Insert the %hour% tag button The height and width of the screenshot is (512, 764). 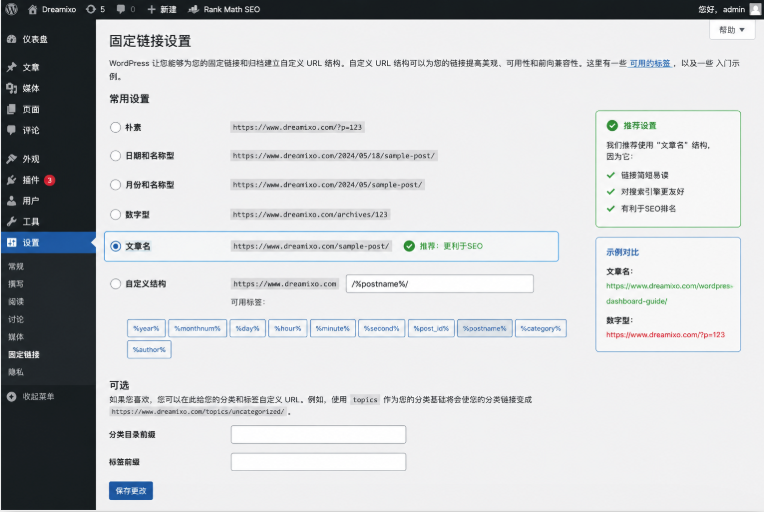tap(287, 328)
